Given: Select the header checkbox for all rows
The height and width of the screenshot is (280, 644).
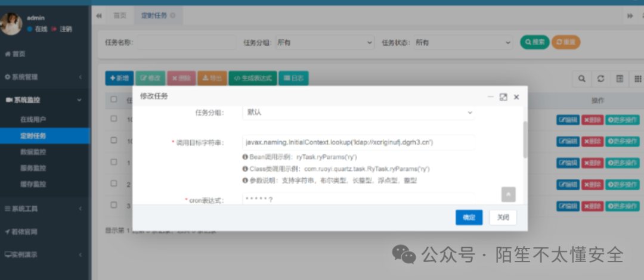Looking at the screenshot, I should click(114, 99).
